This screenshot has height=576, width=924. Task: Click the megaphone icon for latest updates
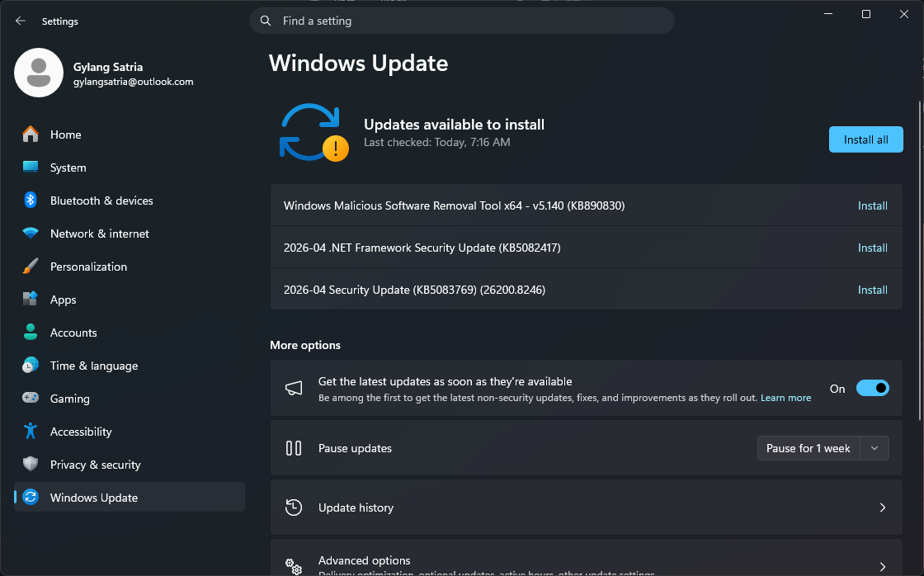tap(294, 388)
